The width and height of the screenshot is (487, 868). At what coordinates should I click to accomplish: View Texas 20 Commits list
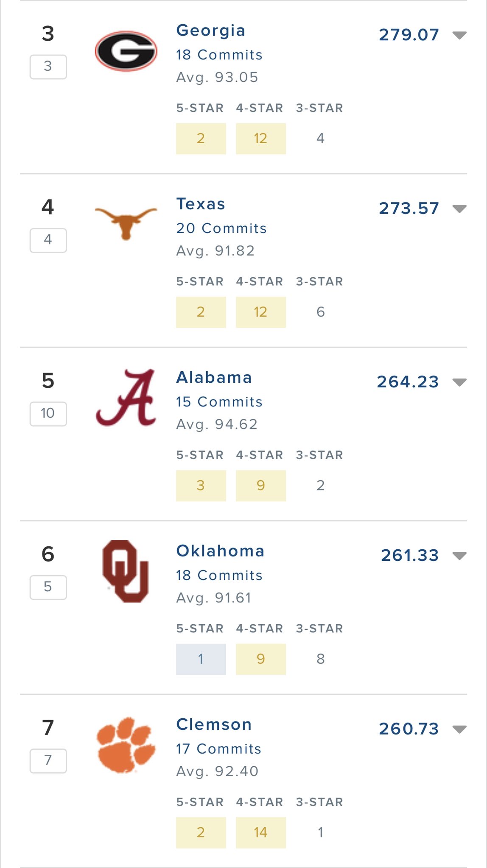[x=221, y=228]
